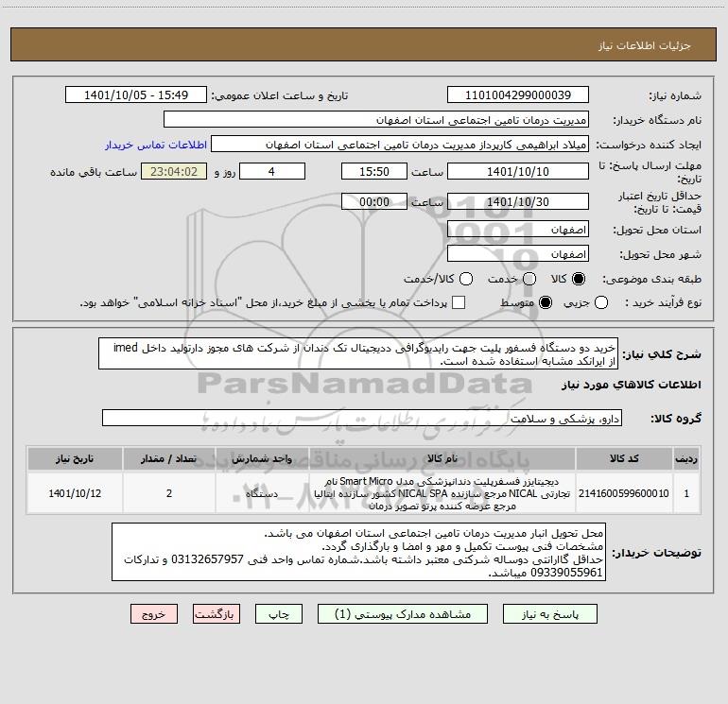Open مشاهده مدارک پیوستی (1) button
The image size is (728, 704).
tap(403, 614)
